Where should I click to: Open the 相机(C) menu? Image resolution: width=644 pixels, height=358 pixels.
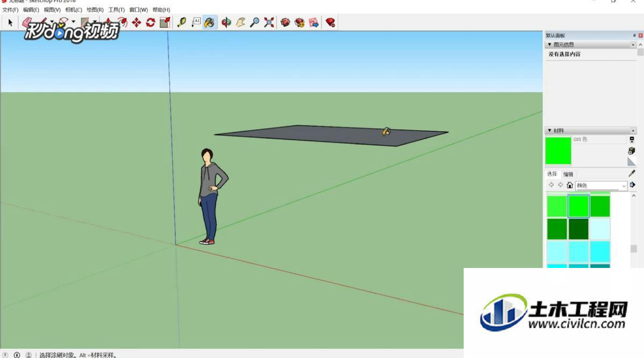pos(74,10)
